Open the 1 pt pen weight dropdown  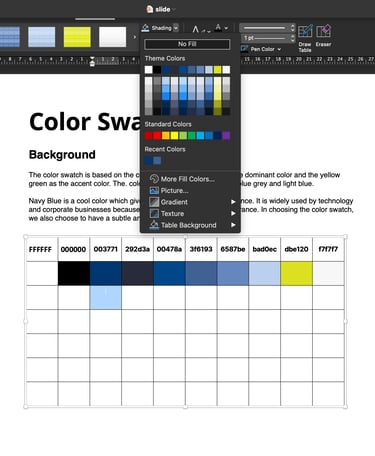tap(267, 38)
